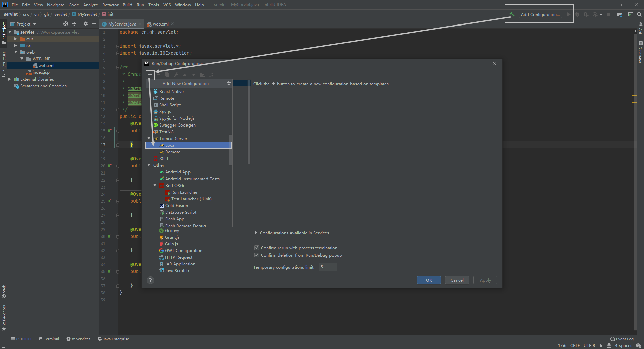Viewport: 644px width, 349px height.
Task: Select TestNG configuration type
Action: (x=189, y=132)
